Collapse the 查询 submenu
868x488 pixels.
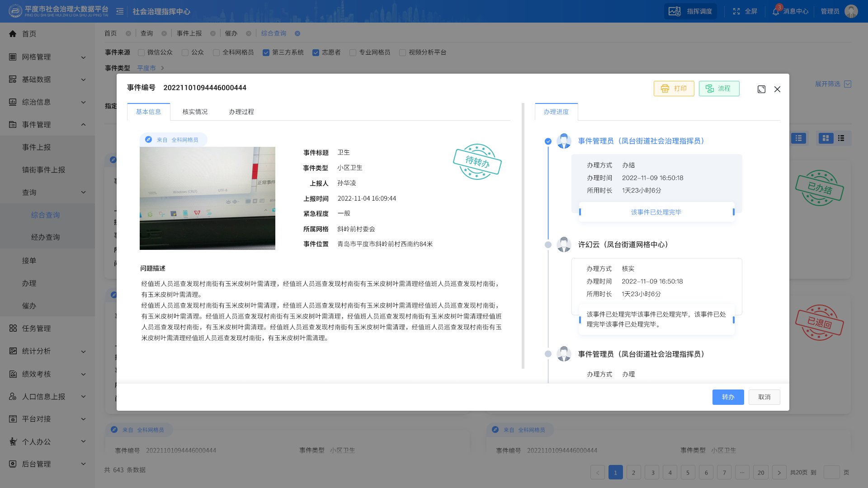click(x=83, y=192)
